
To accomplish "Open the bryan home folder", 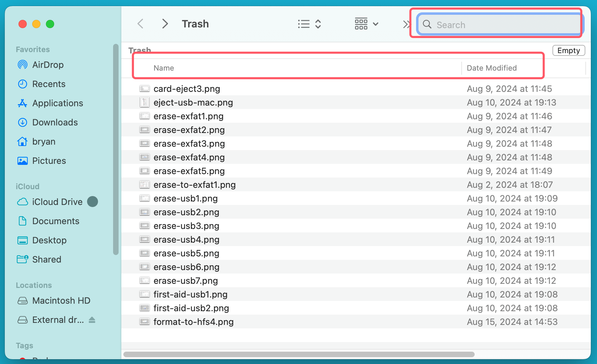I will point(44,142).
